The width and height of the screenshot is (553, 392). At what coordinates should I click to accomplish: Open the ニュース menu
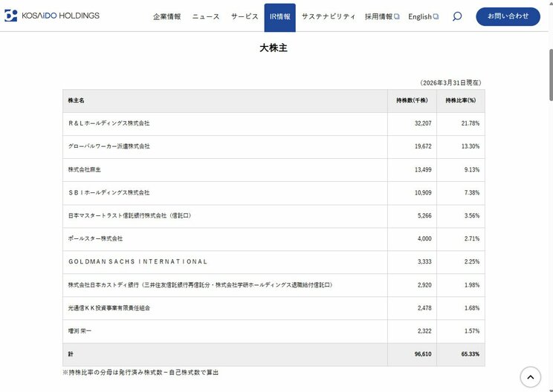pos(206,16)
